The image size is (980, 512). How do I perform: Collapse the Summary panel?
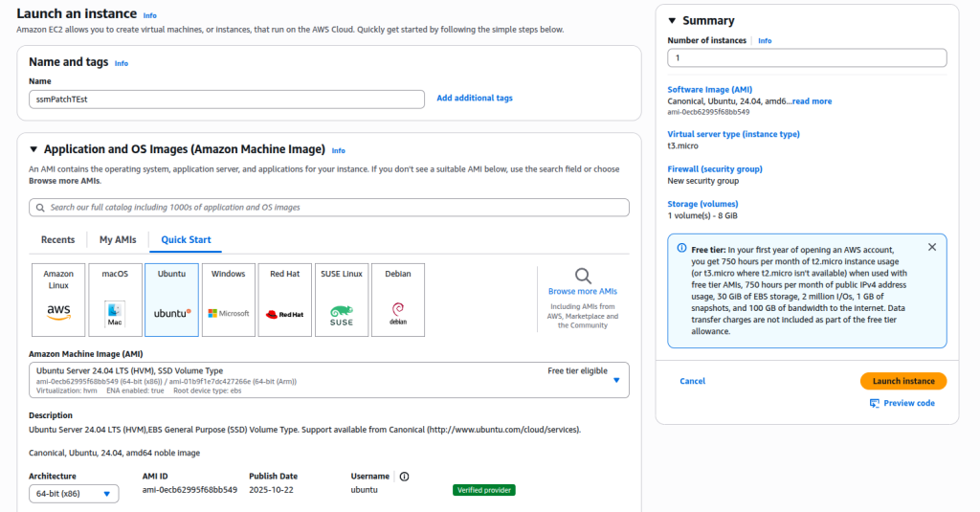coord(672,21)
